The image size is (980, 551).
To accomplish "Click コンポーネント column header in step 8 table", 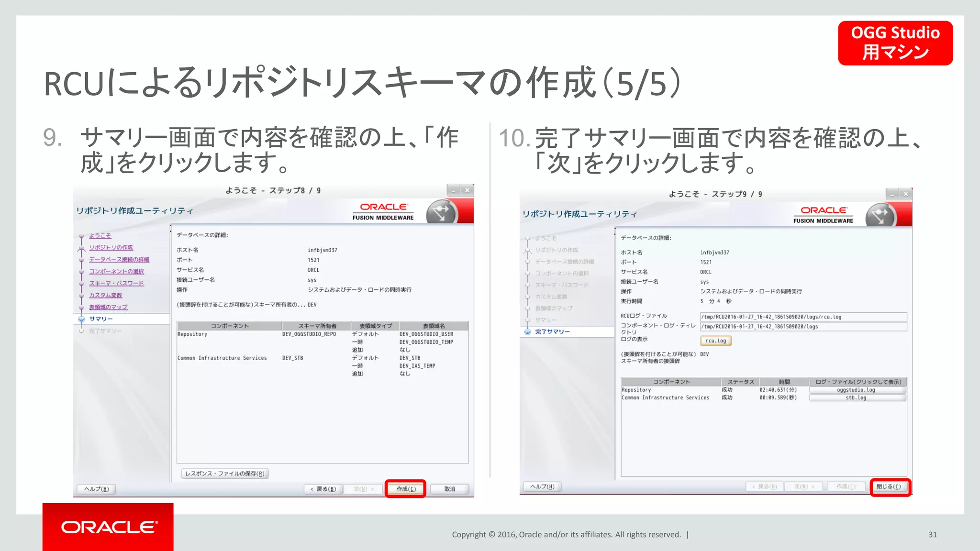I will [x=230, y=326].
